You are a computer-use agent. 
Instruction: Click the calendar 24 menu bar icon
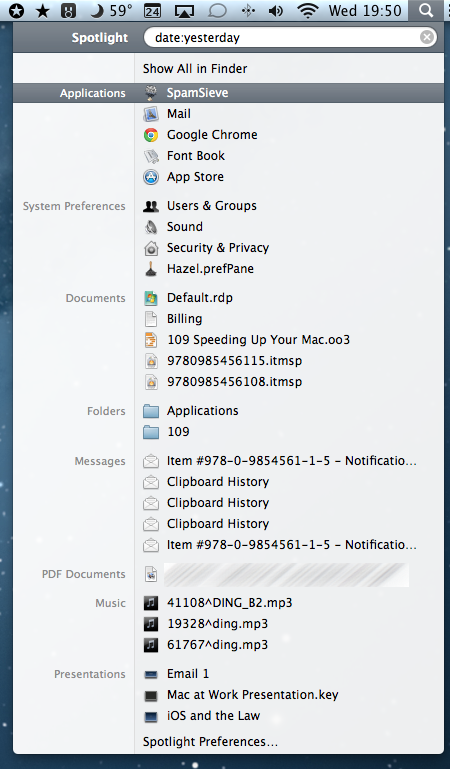pos(152,11)
